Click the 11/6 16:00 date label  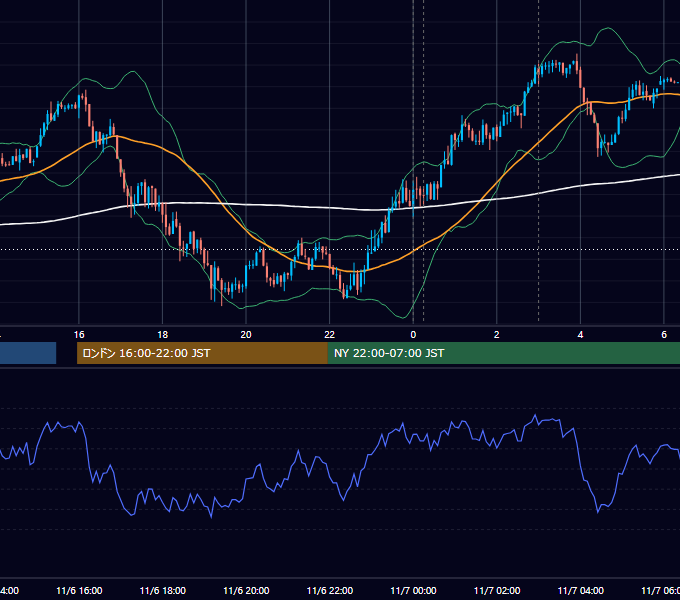pos(79,591)
